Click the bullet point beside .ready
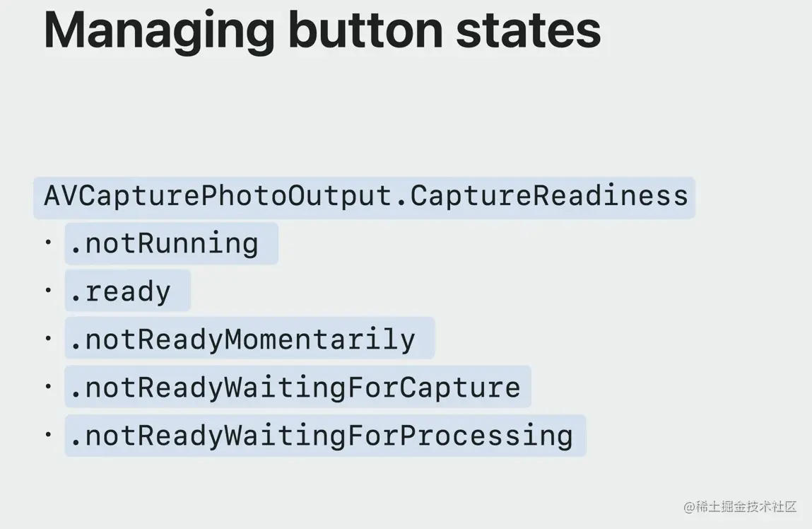This screenshot has height=529, width=812. tap(48, 290)
